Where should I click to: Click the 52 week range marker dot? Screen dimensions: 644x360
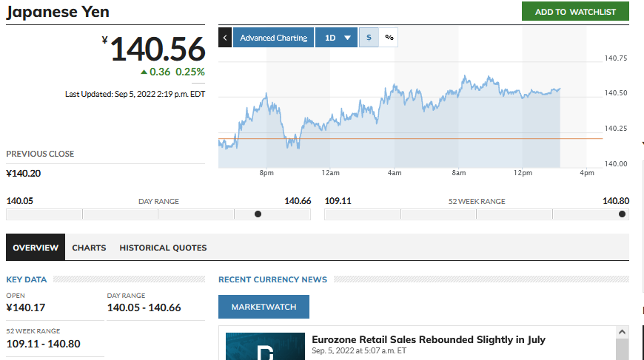click(622, 214)
